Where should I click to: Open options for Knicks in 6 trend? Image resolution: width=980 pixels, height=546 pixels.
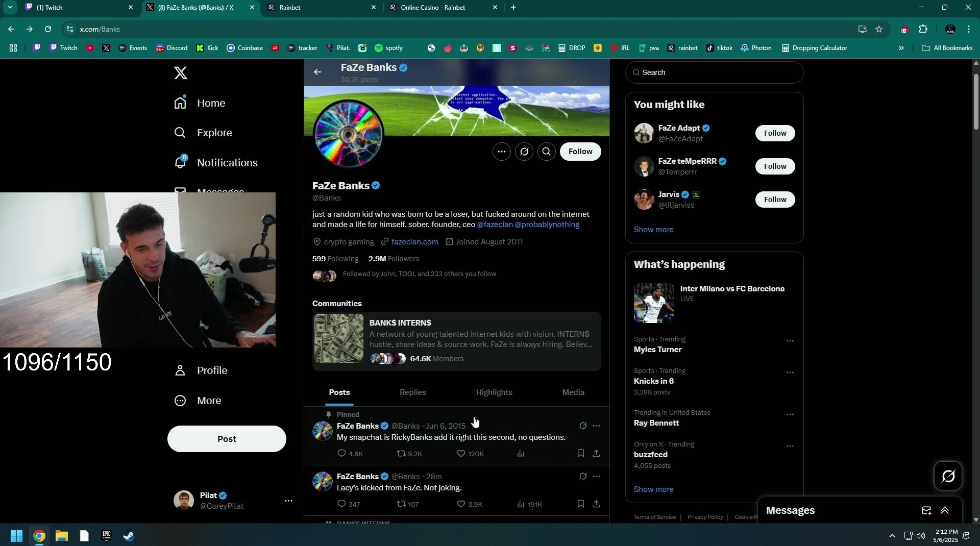[790, 373]
